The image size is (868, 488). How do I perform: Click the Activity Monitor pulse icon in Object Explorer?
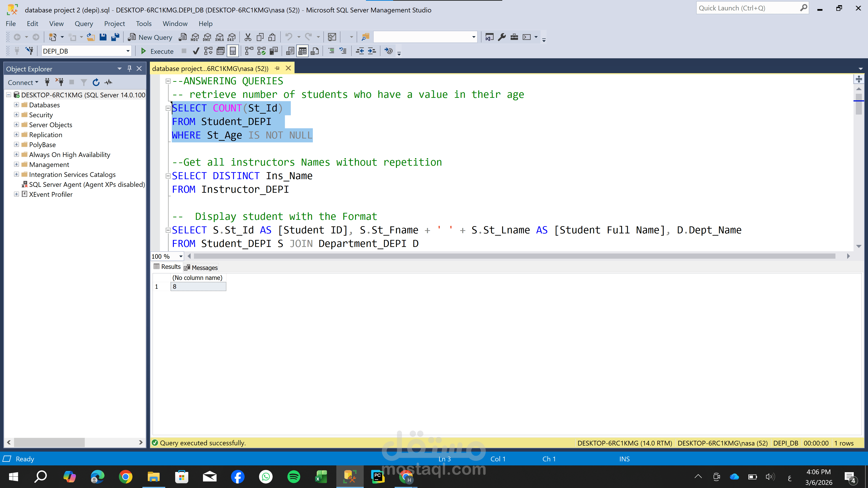pos(108,82)
